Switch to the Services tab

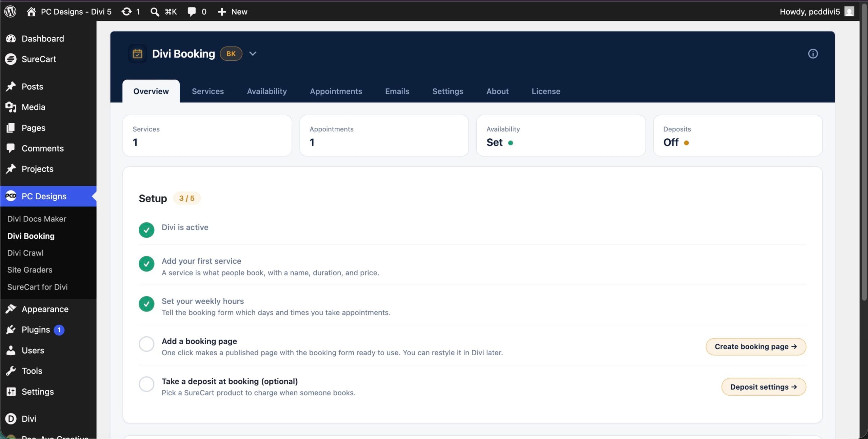208,91
